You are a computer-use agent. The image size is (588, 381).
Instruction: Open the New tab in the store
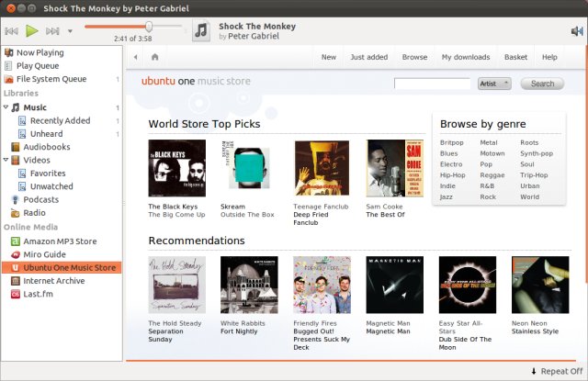[x=329, y=57]
